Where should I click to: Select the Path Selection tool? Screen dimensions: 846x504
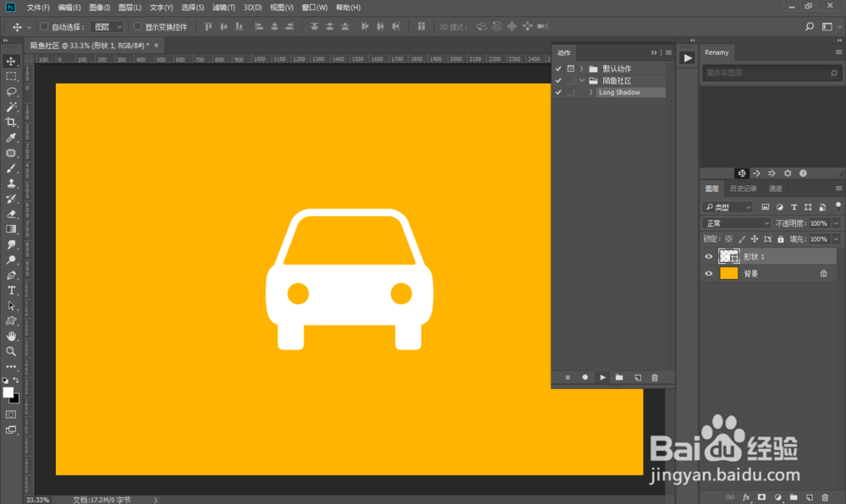click(11, 305)
